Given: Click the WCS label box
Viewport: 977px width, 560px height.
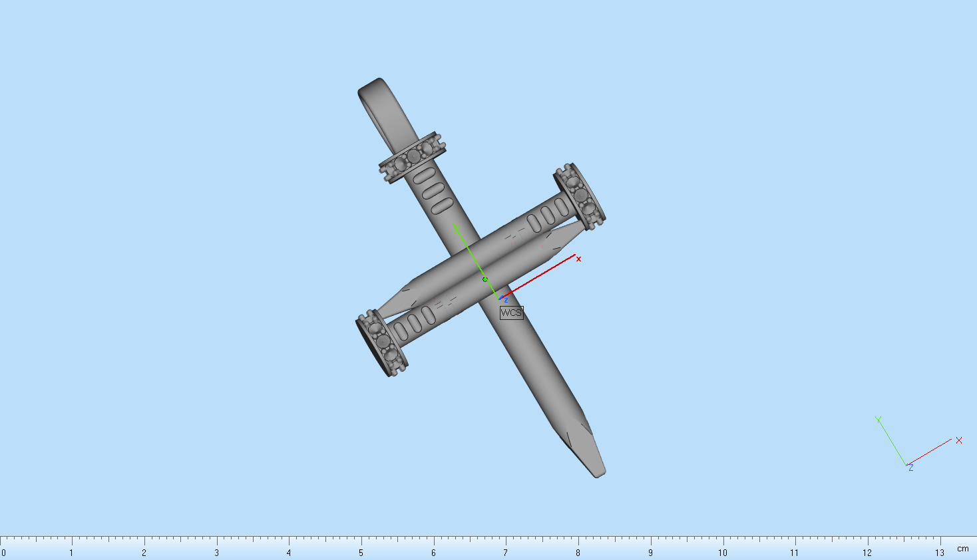Looking at the screenshot, I should (512, 313).
